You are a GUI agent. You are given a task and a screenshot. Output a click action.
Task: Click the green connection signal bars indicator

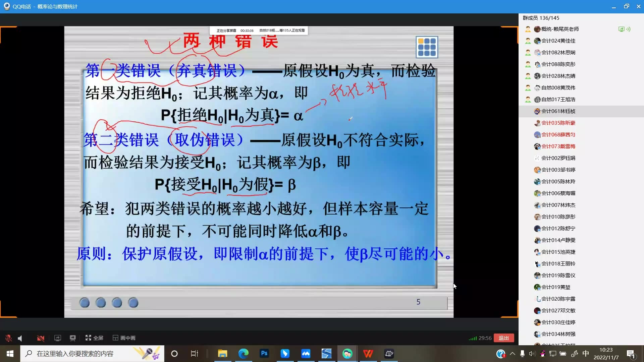click(x=473, y=338)
